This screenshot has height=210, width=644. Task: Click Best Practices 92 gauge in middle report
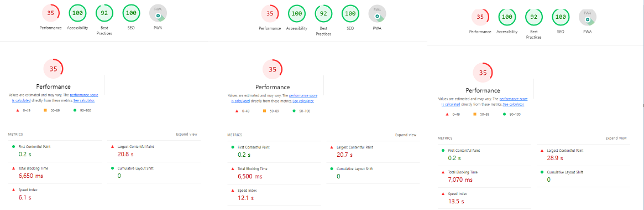coord(323,13)
